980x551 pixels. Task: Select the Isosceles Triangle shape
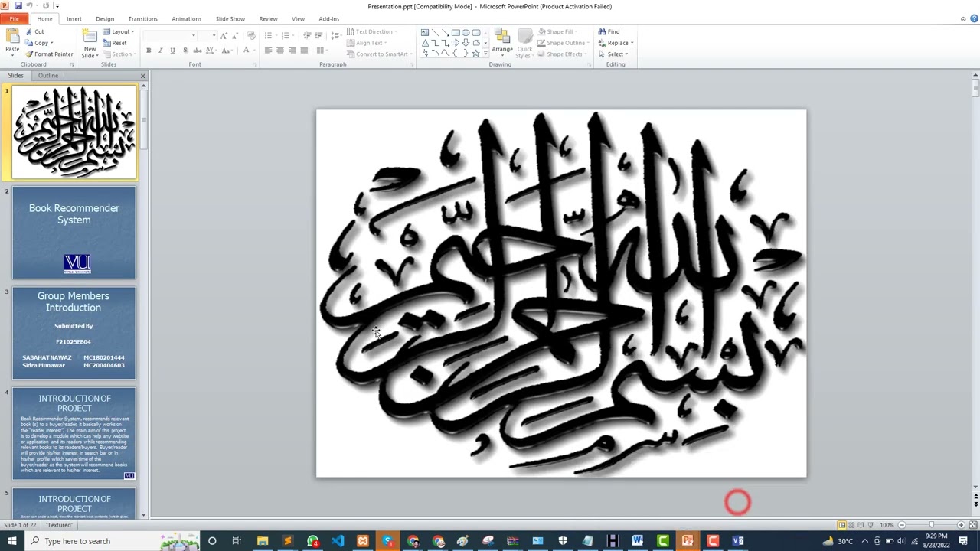coord(425,43)
